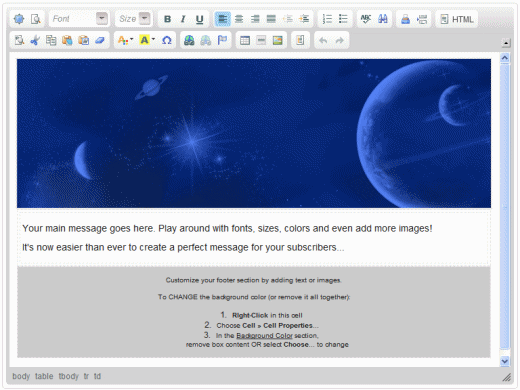Open the highlight color dropdown arrow

[153, 40]
